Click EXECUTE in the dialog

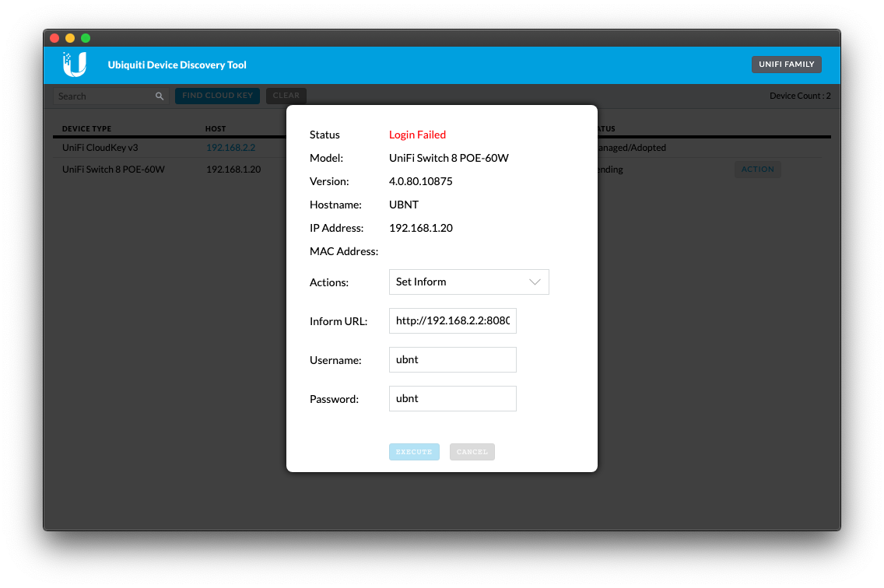414,452
